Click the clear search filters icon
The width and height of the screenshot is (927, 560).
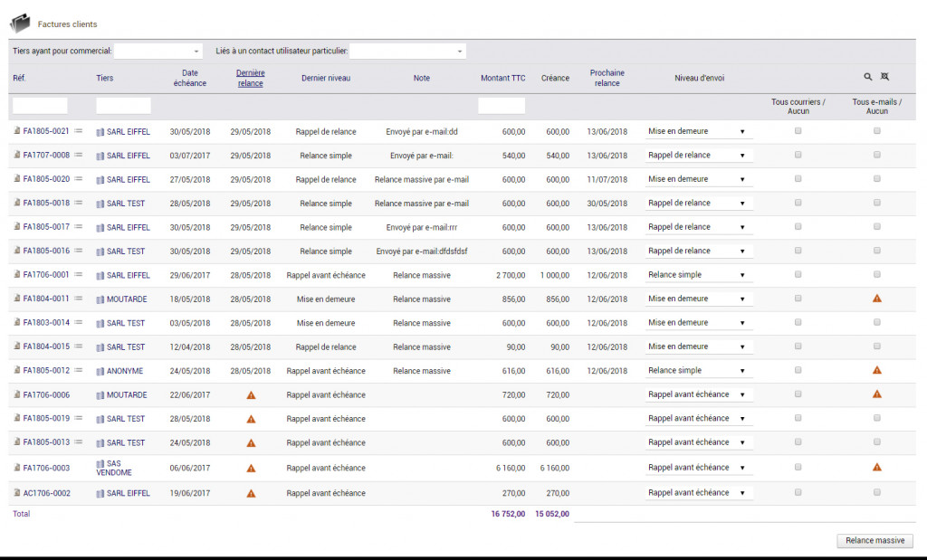885,78
